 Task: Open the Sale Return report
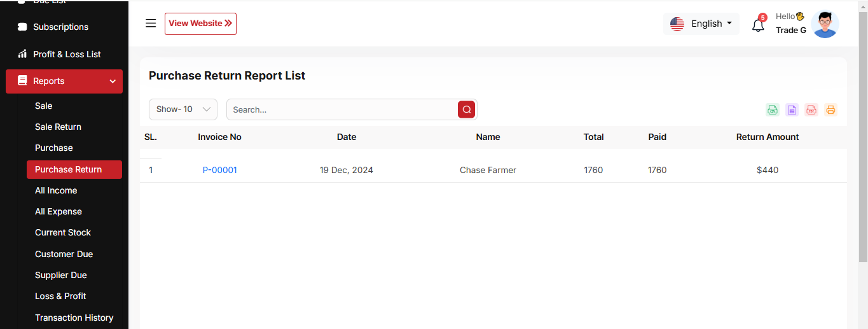58,127
